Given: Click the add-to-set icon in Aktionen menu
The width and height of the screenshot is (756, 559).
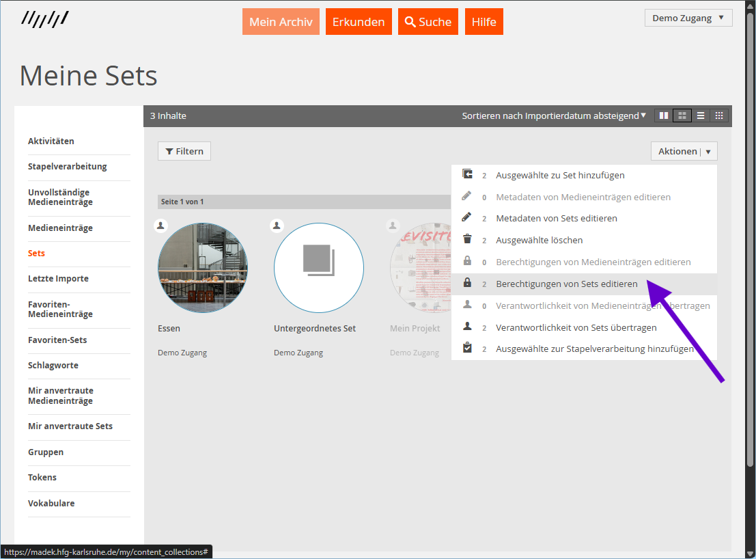Looking at the screenshot, I should [x=467, y=174].
